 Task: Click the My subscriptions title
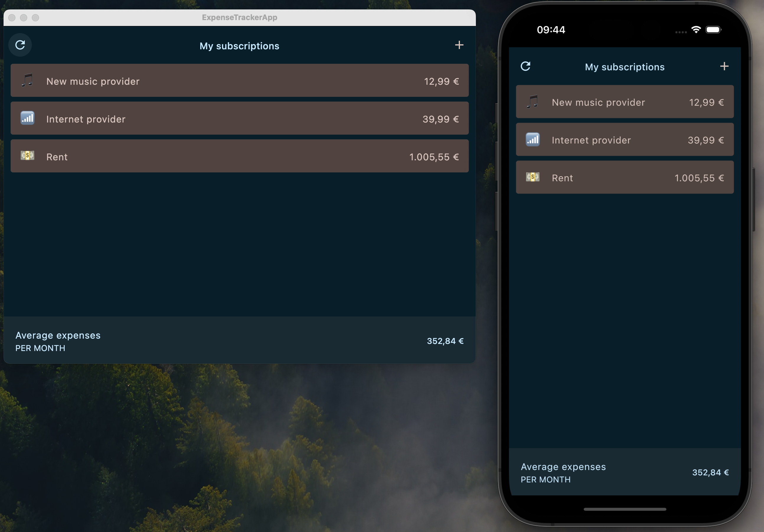239,46
